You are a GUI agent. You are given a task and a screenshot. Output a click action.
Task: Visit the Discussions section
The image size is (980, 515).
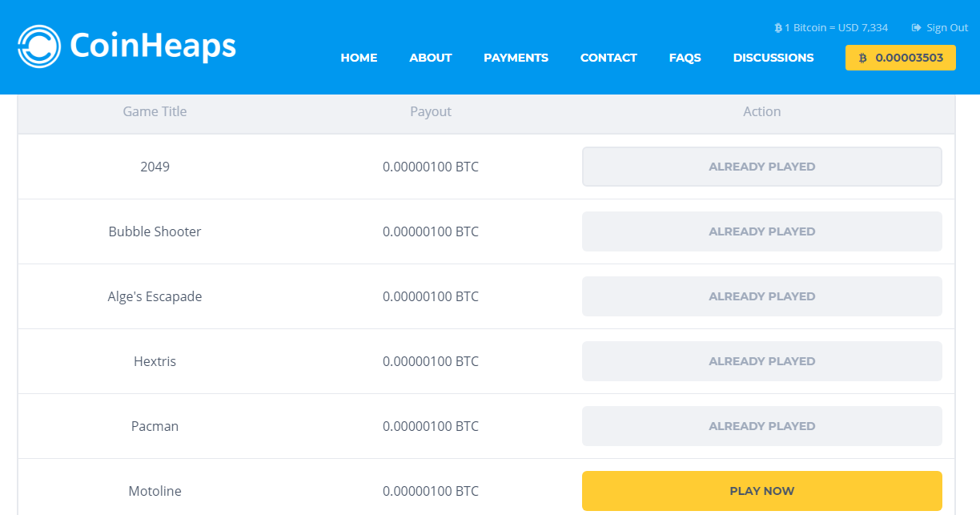(773, 58)
